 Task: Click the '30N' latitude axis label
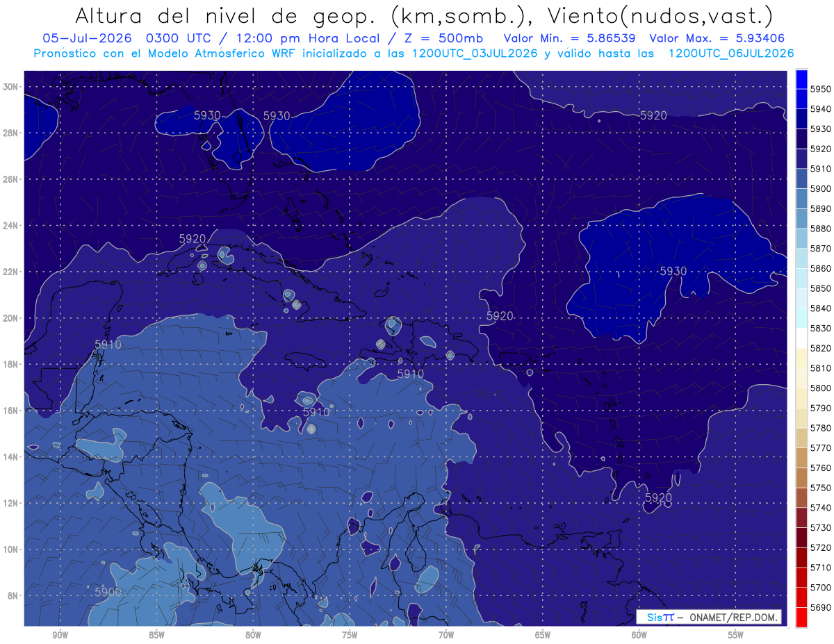pos(10,87)
